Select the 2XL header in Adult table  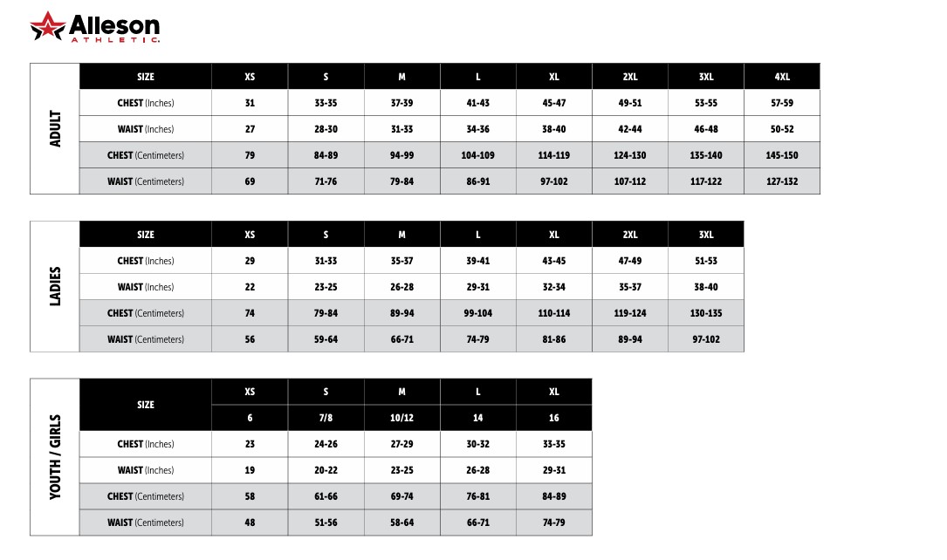tap(630, 77)
